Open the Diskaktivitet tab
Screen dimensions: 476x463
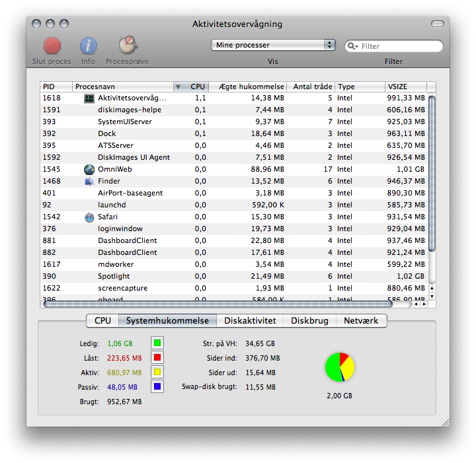point(250,321)
